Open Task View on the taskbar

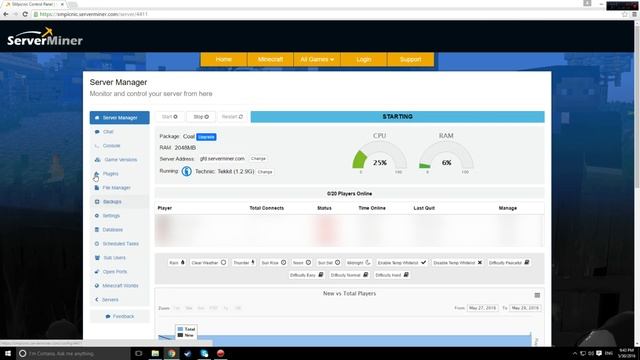(x=139, y=353)
